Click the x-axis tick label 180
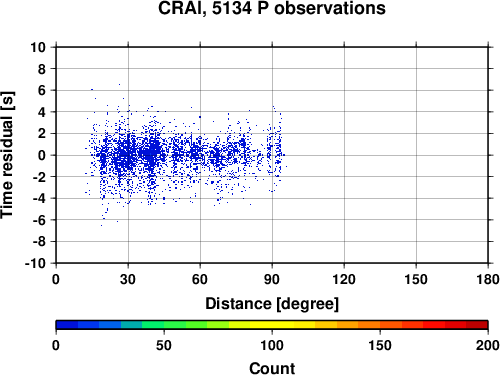The height and width of the screenshot is (375, 500). (487, 279)
